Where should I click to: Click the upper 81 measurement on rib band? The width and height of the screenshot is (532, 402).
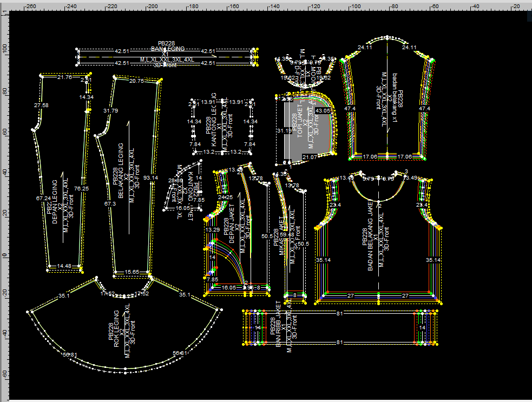tap(340, 313)
